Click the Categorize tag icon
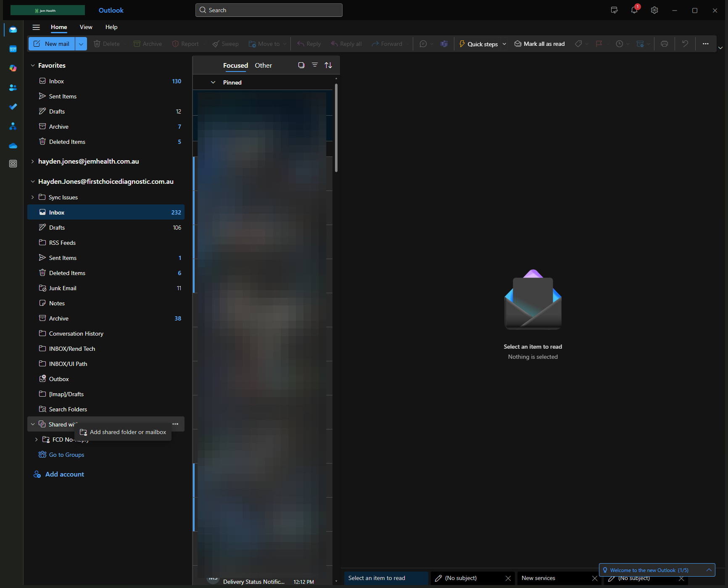 point(578,44)
